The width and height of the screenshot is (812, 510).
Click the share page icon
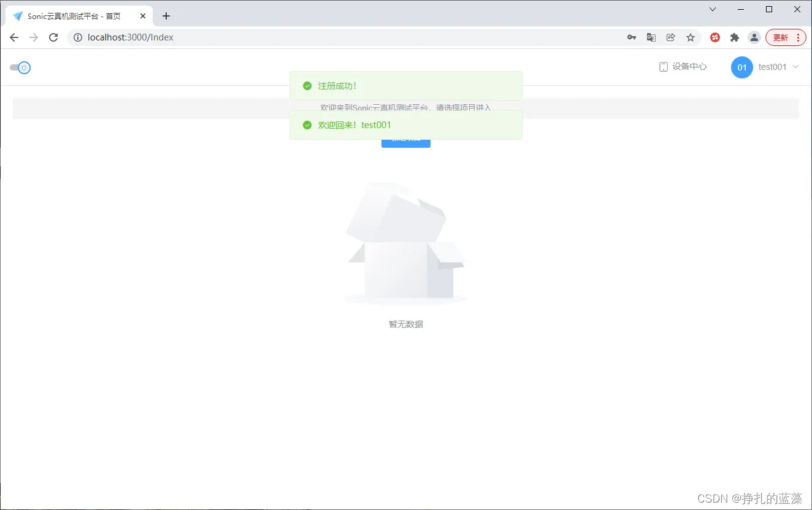coord(671,37)
